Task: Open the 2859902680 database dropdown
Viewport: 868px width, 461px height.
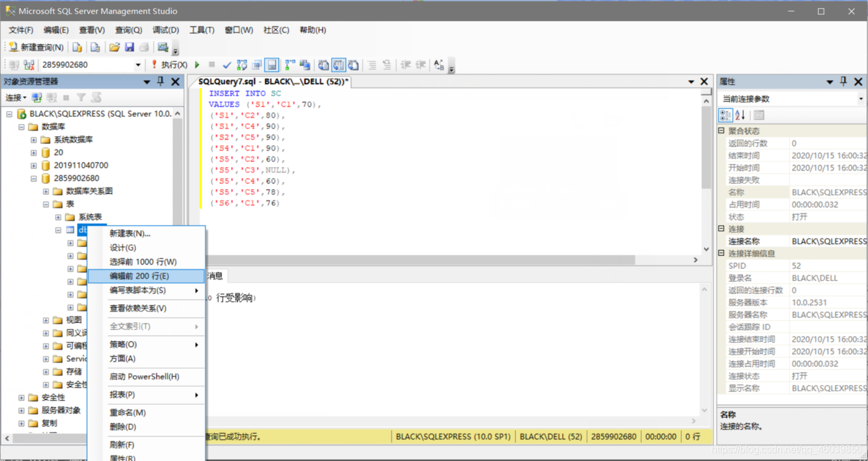Action: pos(138,65)
